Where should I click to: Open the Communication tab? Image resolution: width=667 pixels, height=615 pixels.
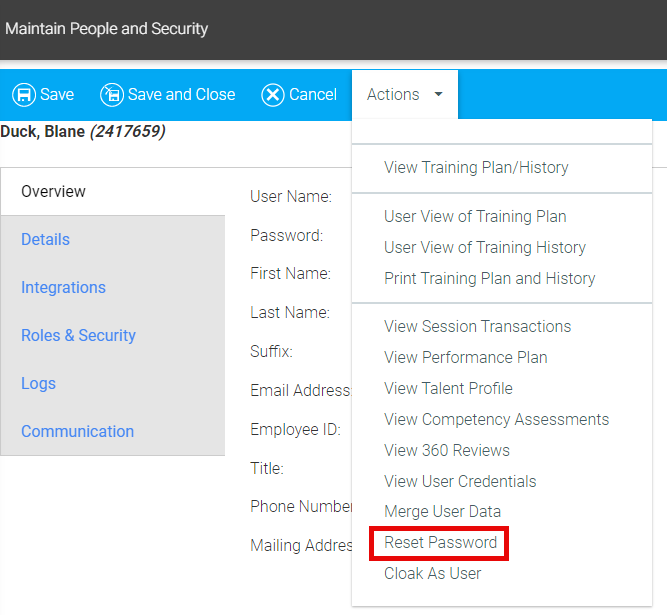pyautogui.click(x=77, y=431)
